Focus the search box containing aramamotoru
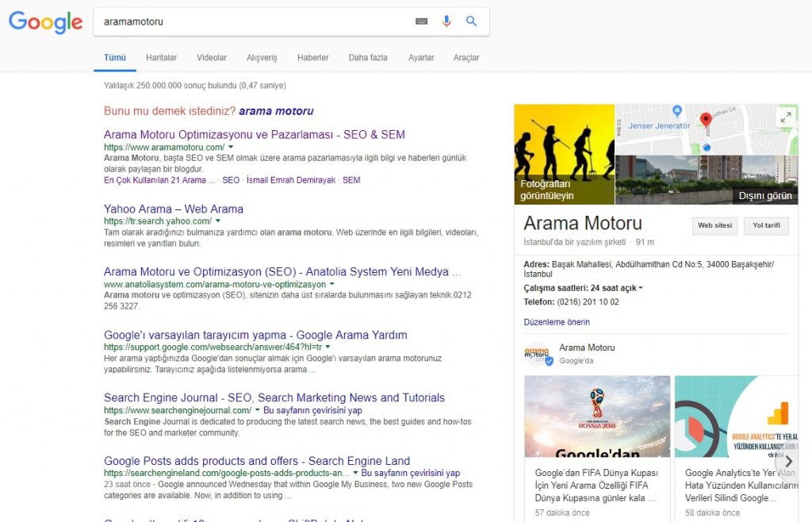The image size is (812, 522). coord(254,21)
